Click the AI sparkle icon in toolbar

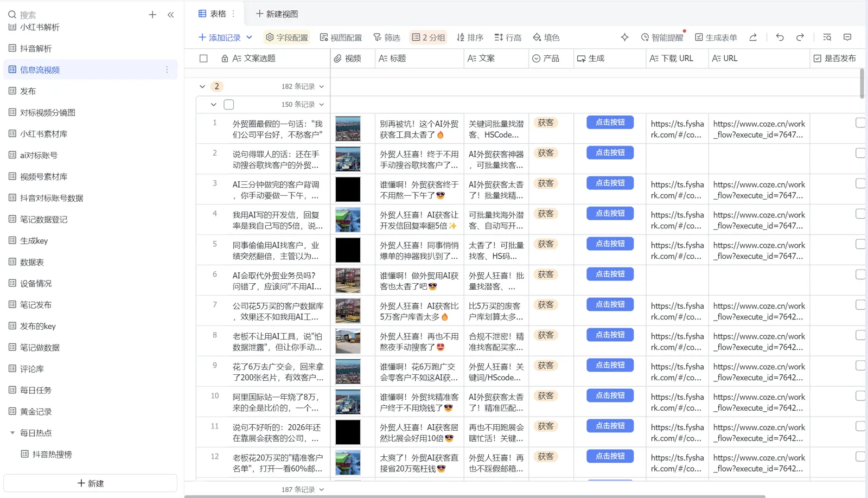(x=625, y=37)
